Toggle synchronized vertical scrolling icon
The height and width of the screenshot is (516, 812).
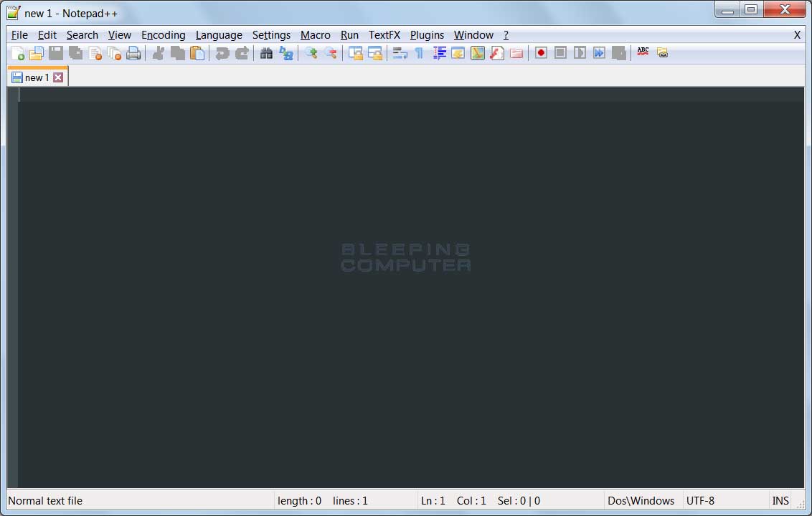[356, 53]
